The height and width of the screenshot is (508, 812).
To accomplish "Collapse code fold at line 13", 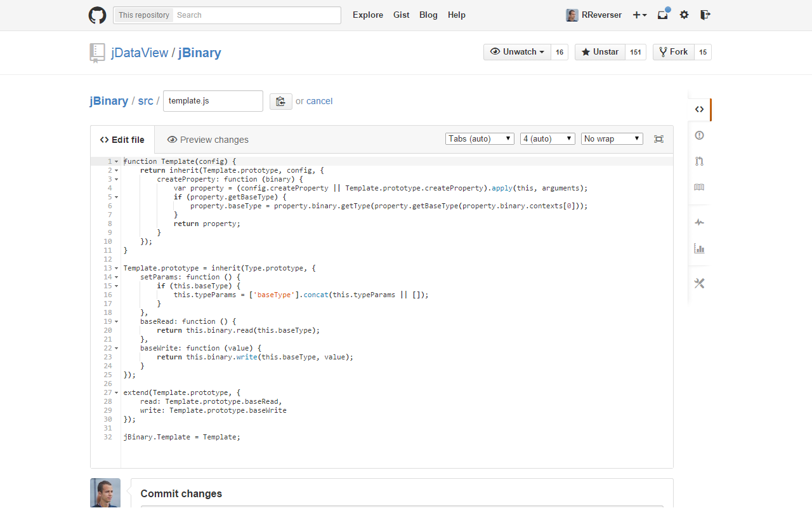I will 117,268.
